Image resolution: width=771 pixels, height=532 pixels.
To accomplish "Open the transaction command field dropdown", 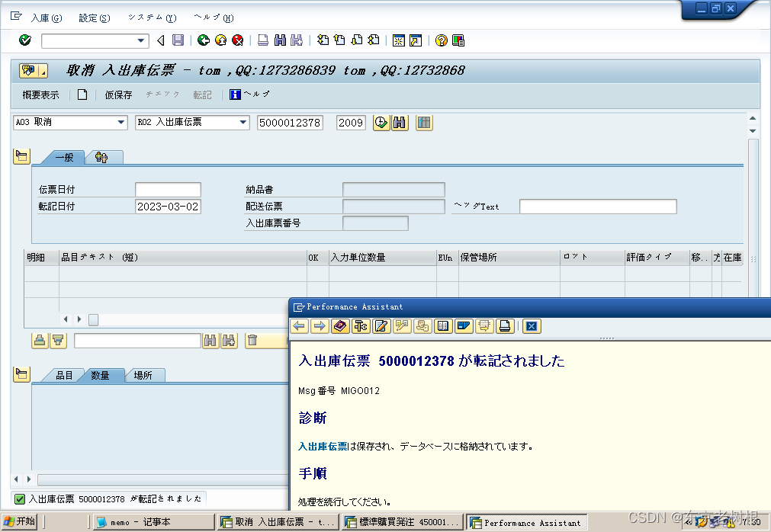I will click(x=141, y=40).
